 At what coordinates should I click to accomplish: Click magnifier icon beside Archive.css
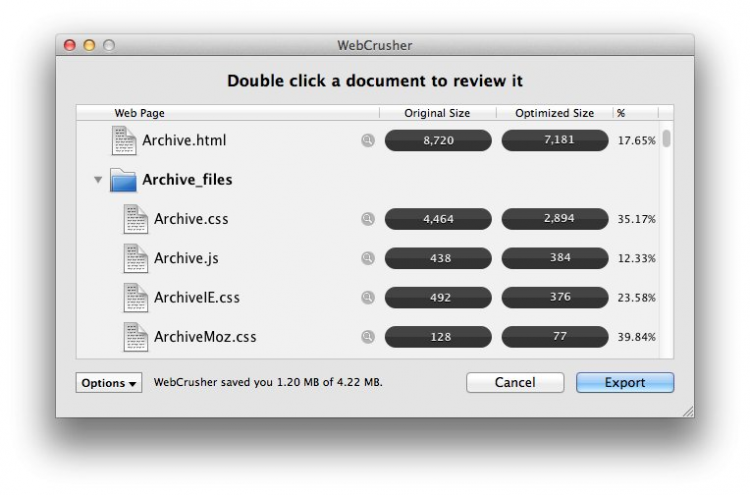click(368, 219)
